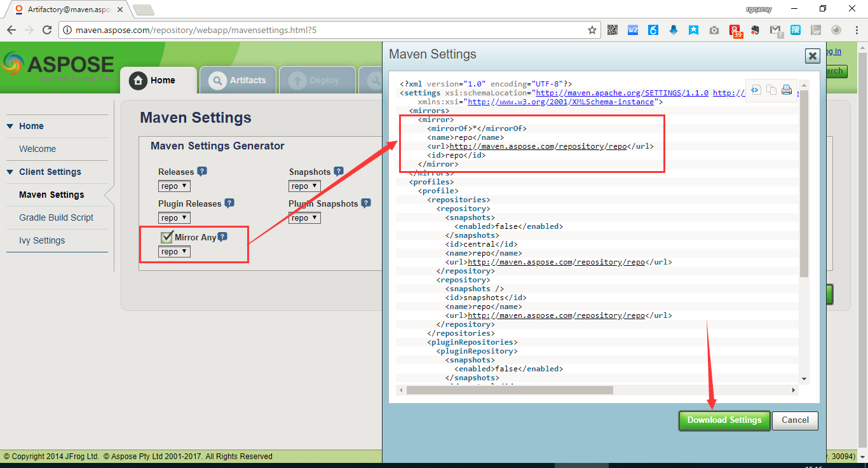The image size is (868, 468).
Task: Open the Releases repo dropdown
Action: pos(174,186)
